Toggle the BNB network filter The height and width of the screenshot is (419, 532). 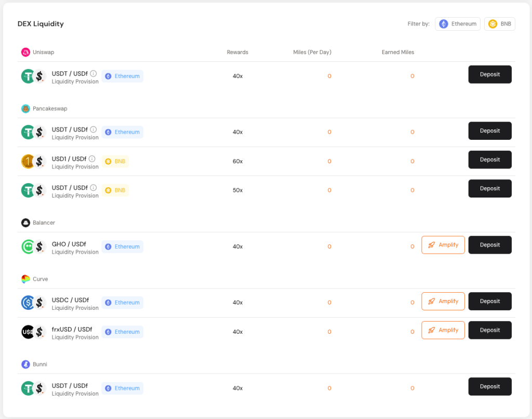499,24
